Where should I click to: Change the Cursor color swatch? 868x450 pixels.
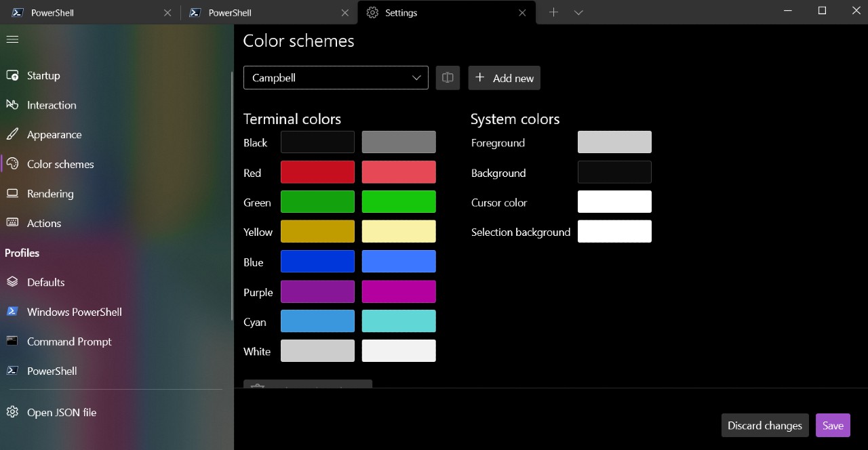point(614,202)
